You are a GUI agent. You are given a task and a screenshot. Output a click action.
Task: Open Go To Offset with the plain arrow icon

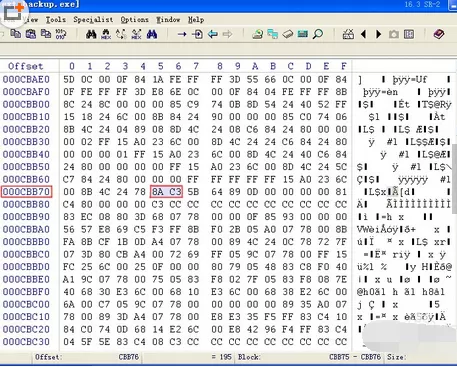182,34
